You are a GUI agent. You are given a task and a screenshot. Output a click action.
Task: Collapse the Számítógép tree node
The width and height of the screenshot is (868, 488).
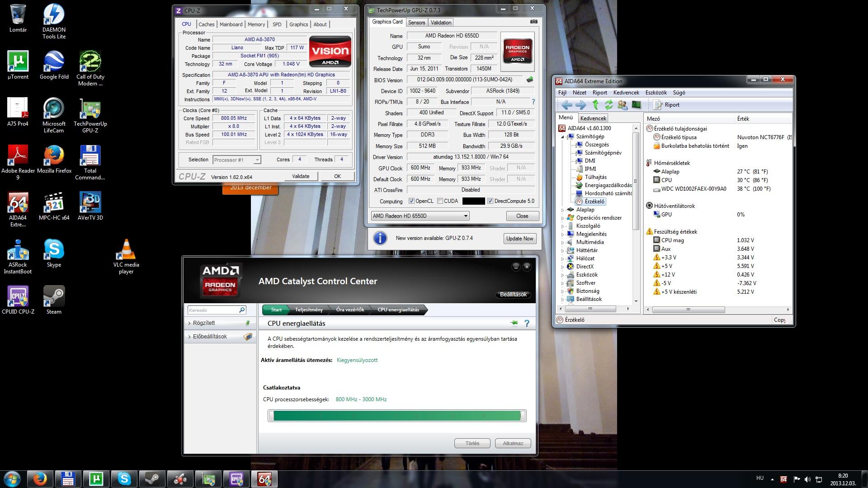[x=563, y=136]
